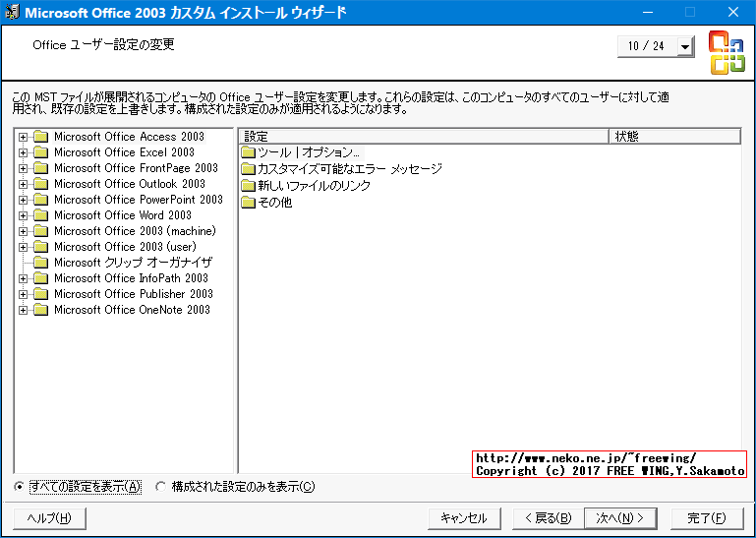Viewport: 756px width, 538px height.
Task: Select the Microsoft Office Publisher 2003 label
Action: click(x=134, y=294)
